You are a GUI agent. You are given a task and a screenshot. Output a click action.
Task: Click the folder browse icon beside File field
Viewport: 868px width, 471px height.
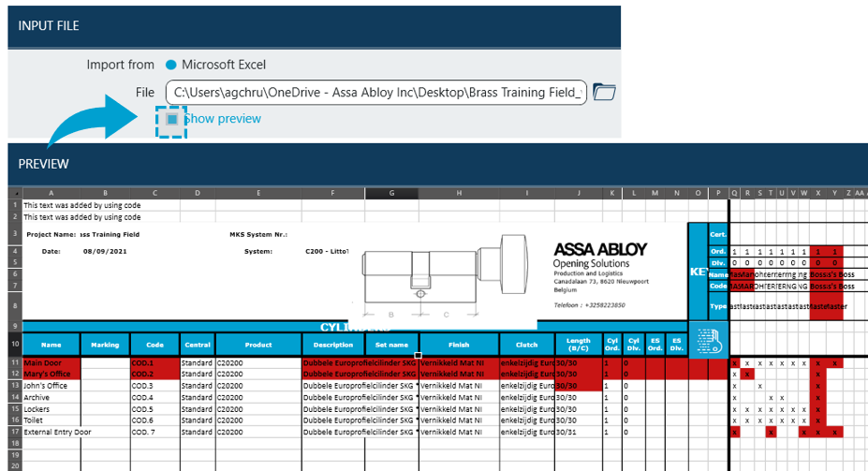tap(605, 92)
